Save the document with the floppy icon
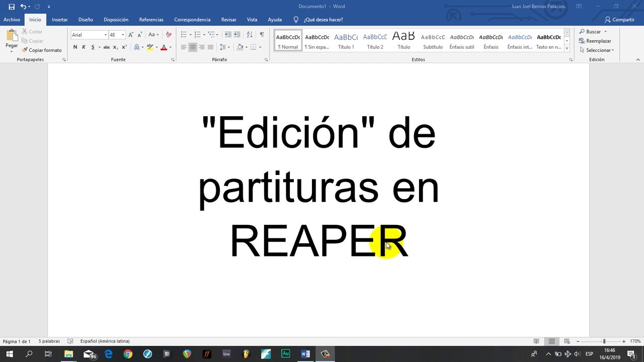This screenshot has height=362, width=644. click(12, 7)
